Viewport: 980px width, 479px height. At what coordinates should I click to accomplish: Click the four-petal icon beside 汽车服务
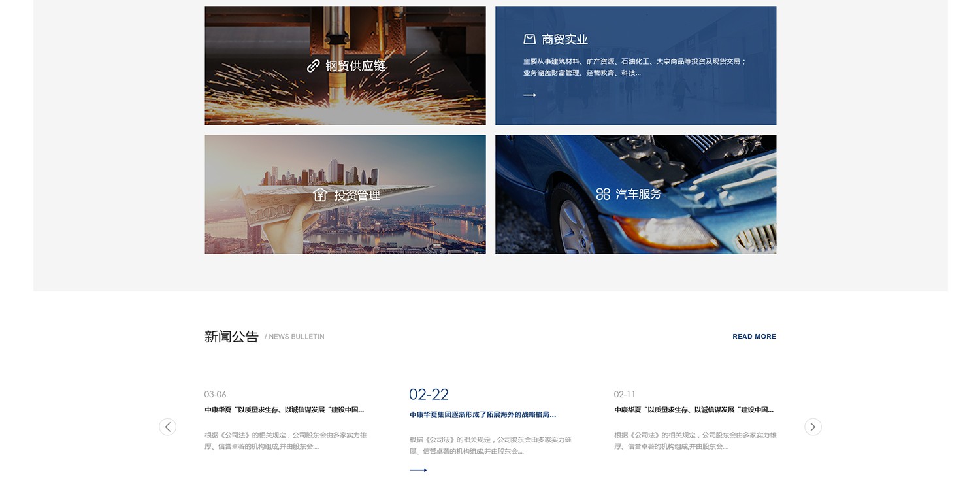[x=603, y=194]
